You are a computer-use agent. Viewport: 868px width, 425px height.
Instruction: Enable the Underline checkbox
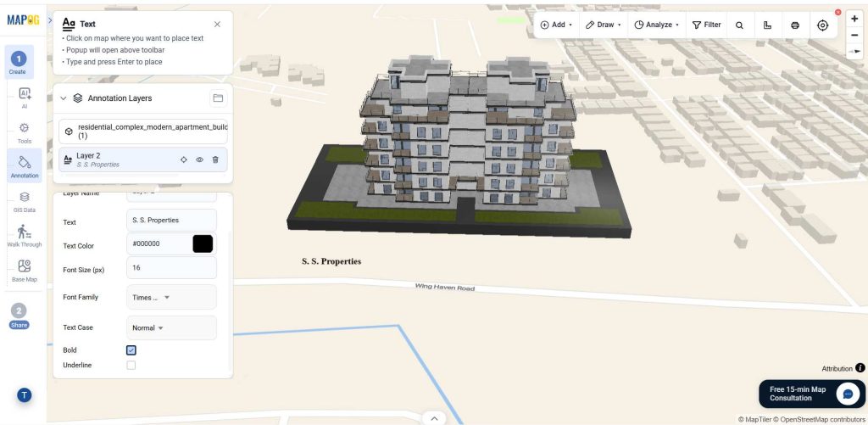coord(131,365)
